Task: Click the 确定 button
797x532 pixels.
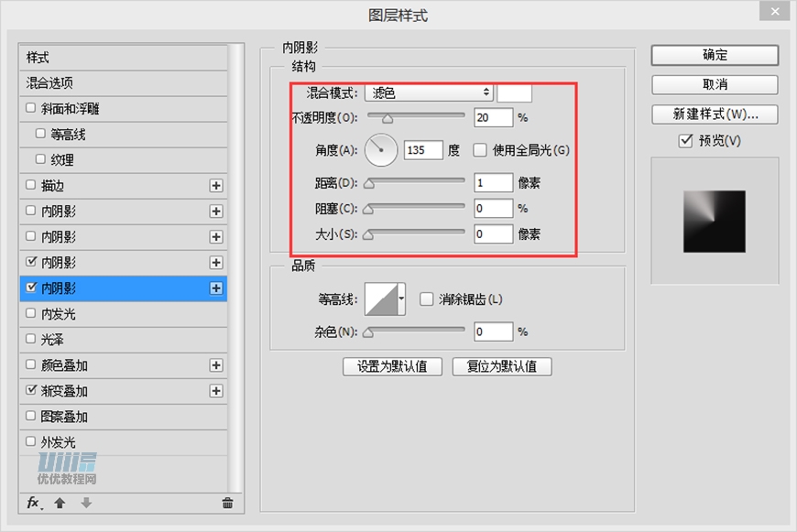Action: [715, 55]
